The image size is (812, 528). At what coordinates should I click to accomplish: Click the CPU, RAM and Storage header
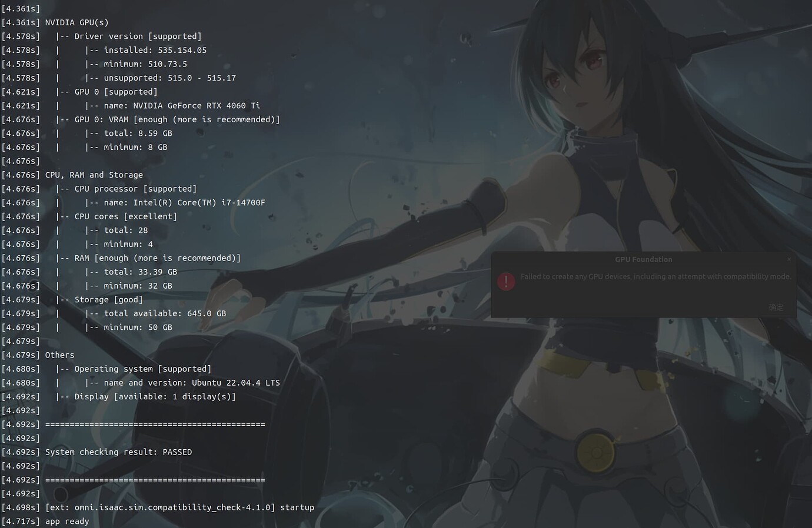[91, 175]
